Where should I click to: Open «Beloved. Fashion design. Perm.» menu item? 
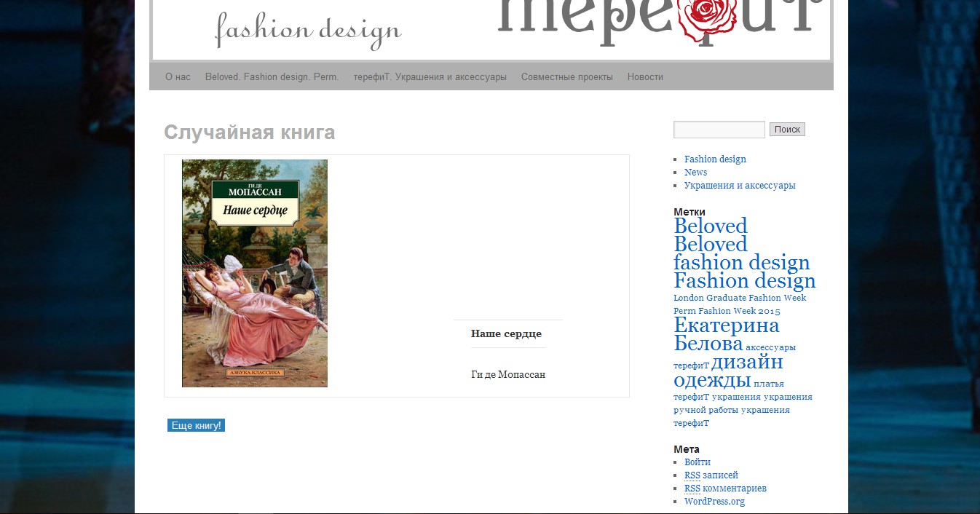tap(272, 76)
